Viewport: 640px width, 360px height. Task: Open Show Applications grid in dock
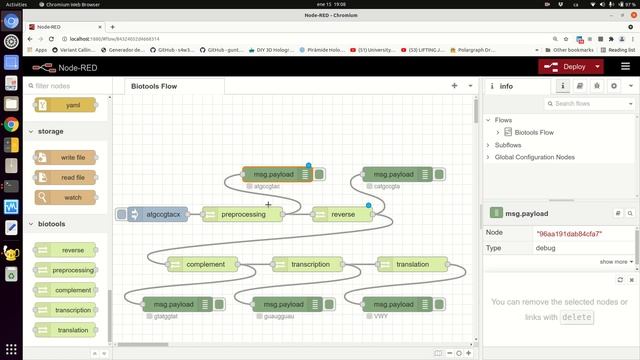pos(11,349)
